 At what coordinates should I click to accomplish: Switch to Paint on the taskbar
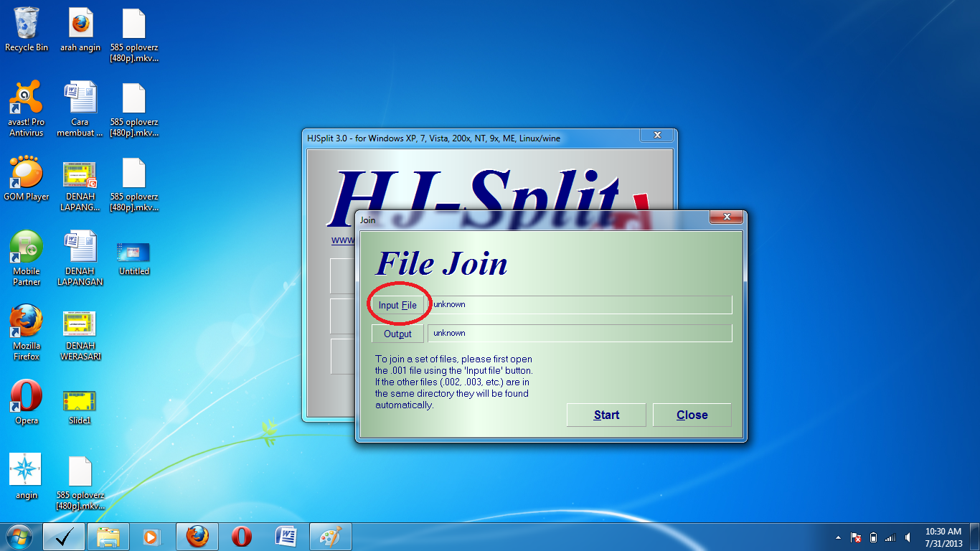click(x=331, y=537)
